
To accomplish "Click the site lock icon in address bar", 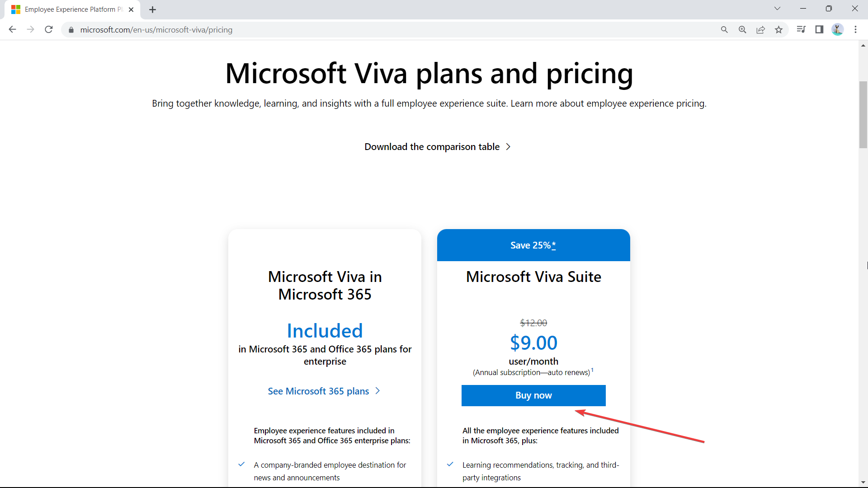I will 71,30.
